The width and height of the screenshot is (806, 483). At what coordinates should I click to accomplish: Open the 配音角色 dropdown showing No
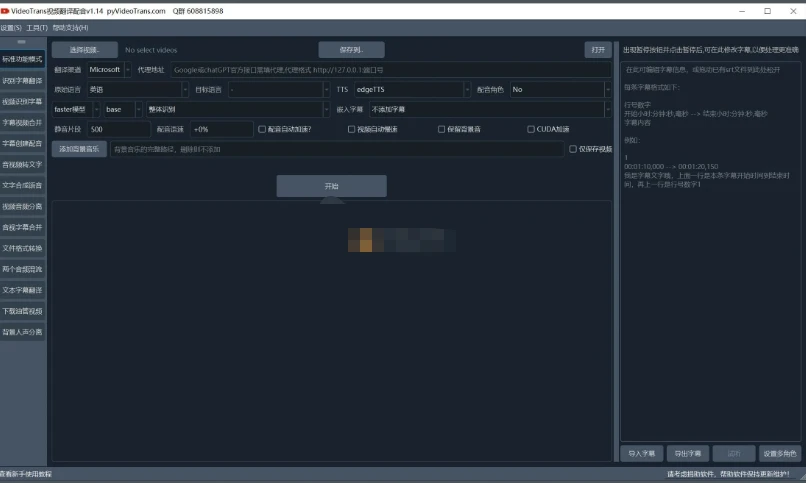pyautogui.click(x=559, y=89)
